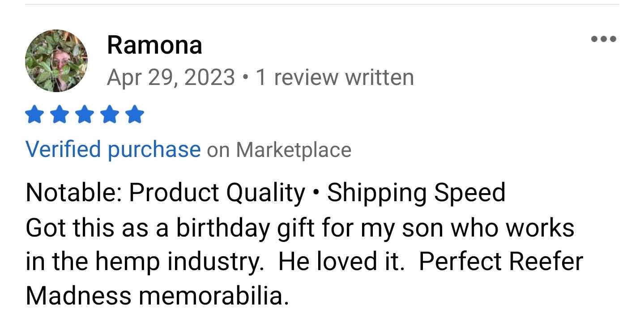
Task: Click the third blue rating star
Action: [x=85, y=115]
